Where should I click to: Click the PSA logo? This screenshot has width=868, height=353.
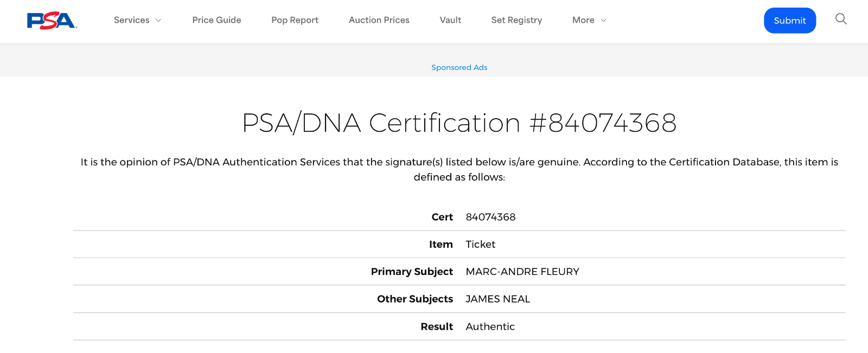52,21
